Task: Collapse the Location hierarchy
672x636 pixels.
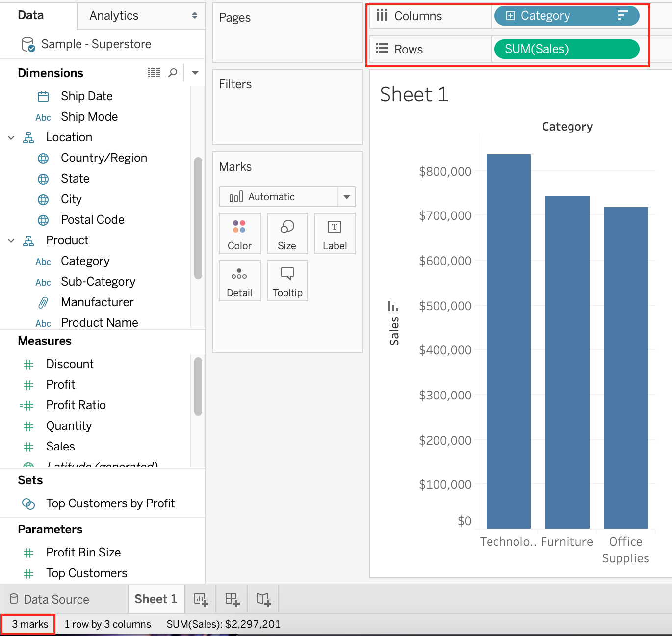Action: [x=11, y=138]
